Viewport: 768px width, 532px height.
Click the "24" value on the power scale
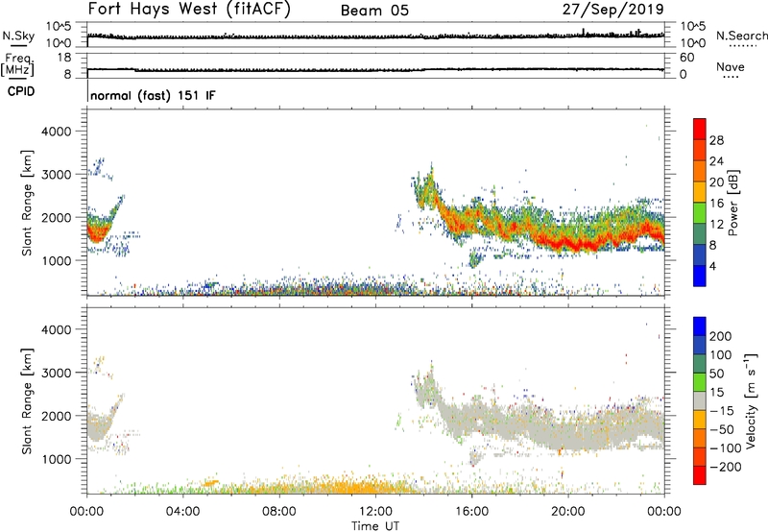pyautogui.click(x=716, y=161)
